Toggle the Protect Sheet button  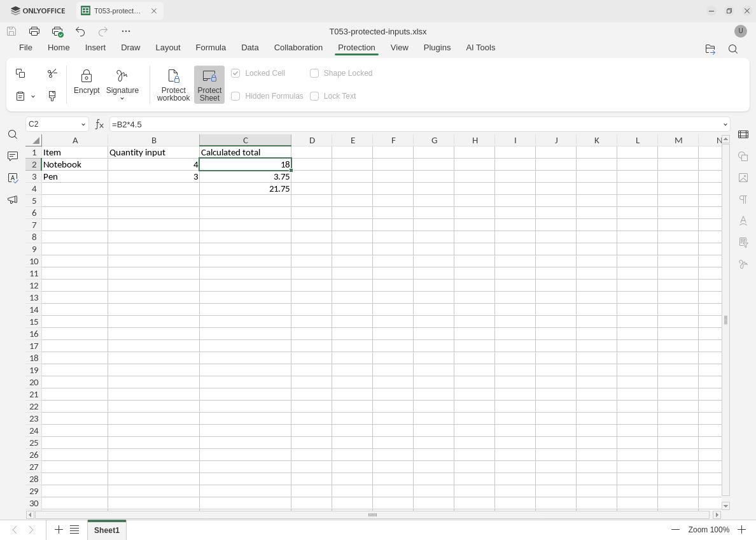pos(209,85)
